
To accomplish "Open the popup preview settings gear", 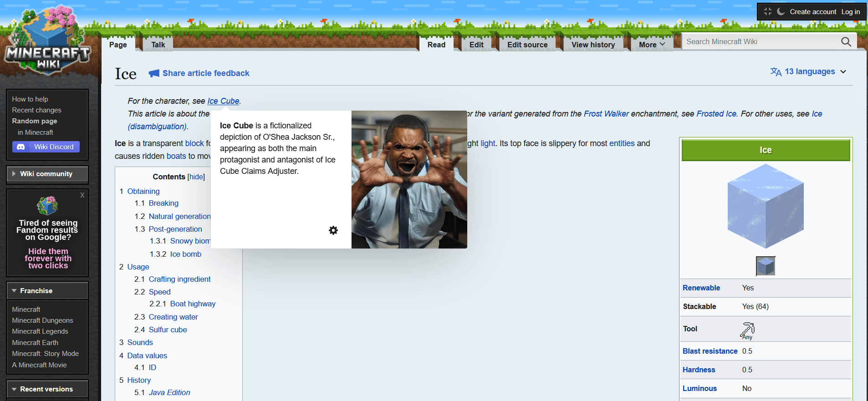I will pos(333,230).
